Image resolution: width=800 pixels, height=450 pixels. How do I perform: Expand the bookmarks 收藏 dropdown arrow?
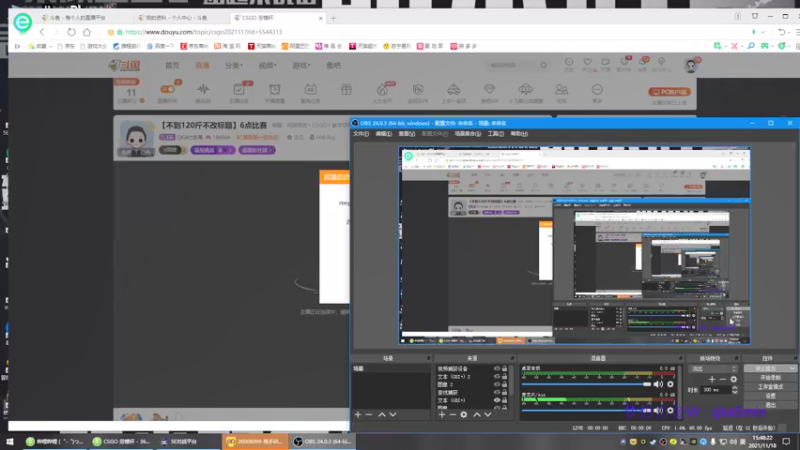tap(51, 46)
